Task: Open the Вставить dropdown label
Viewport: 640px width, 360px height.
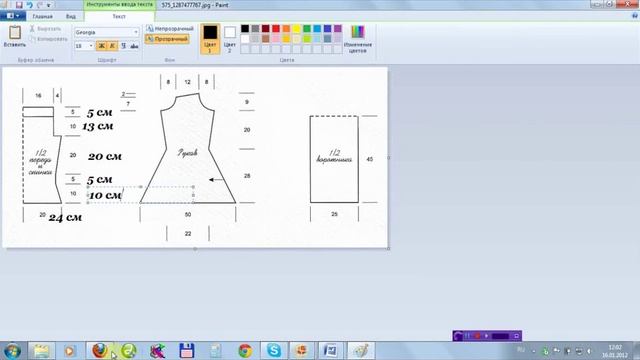Action: pos(15,44)
